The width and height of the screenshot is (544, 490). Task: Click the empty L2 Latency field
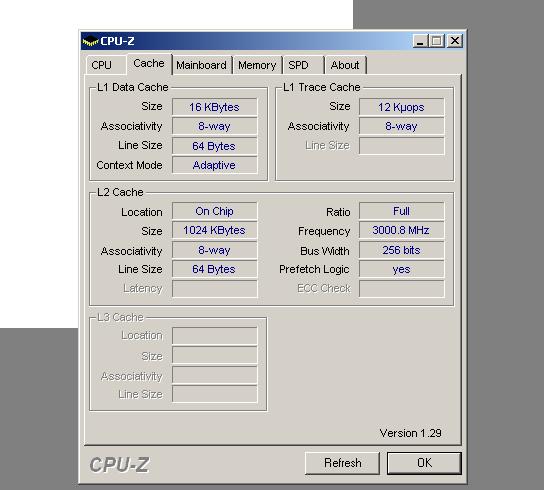214,289
